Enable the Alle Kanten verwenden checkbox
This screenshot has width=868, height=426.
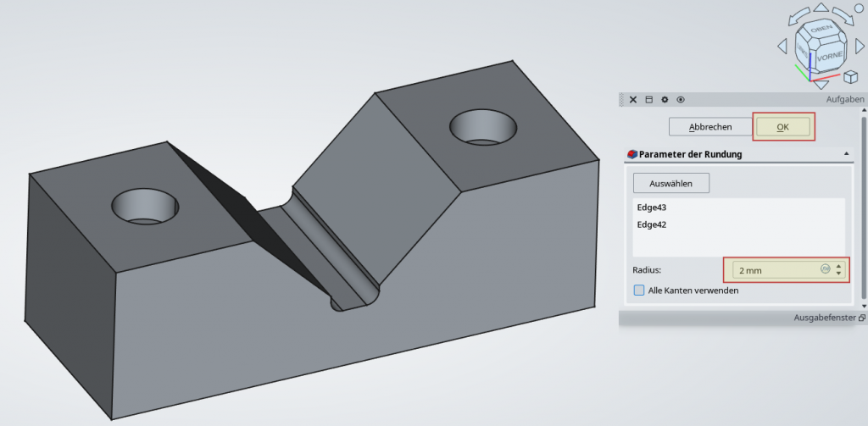640,290
